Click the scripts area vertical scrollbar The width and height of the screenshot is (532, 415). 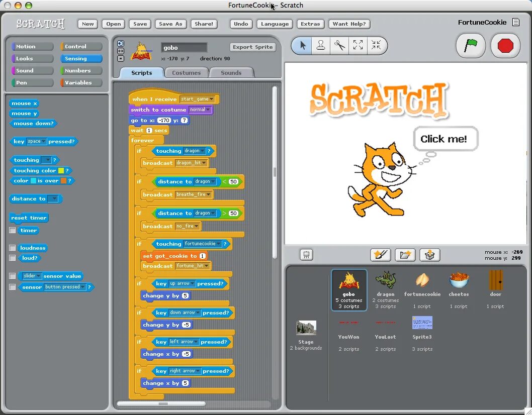pos(275,172)
